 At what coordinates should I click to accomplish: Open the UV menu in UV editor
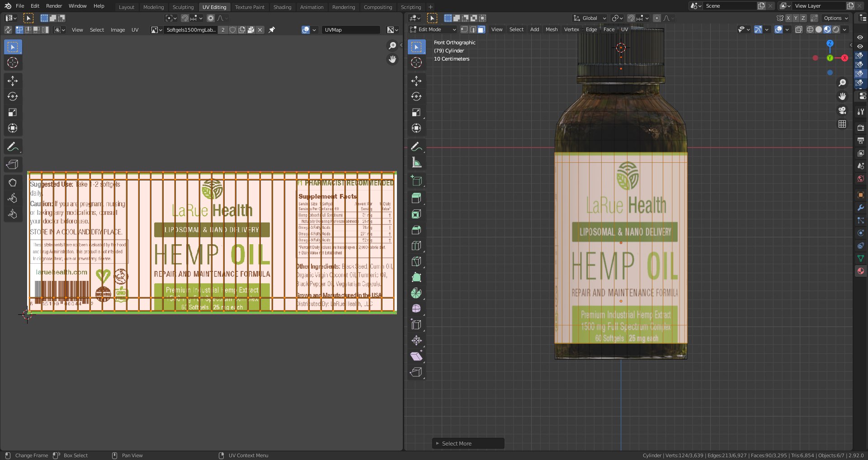(135, 30)
